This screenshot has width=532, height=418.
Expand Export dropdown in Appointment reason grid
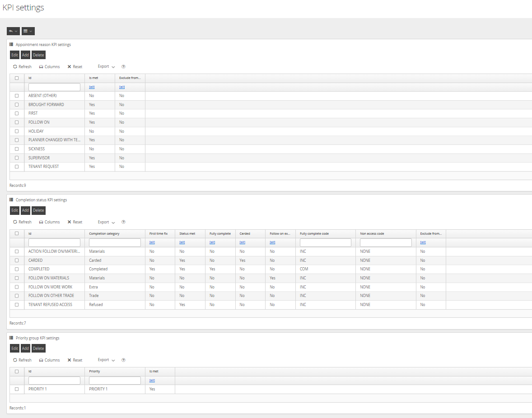click(x=106, y=67)
